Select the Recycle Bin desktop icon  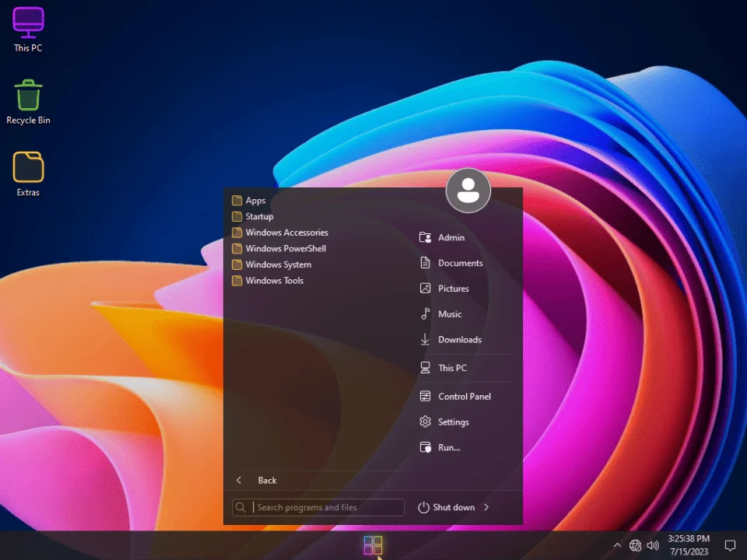coord(28,102)
